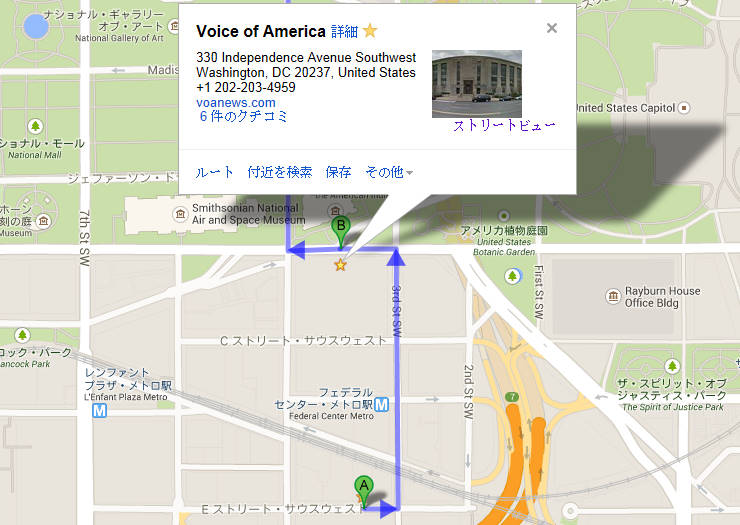
Task: Expand the その他 dropdown menu
Action: 389,172
